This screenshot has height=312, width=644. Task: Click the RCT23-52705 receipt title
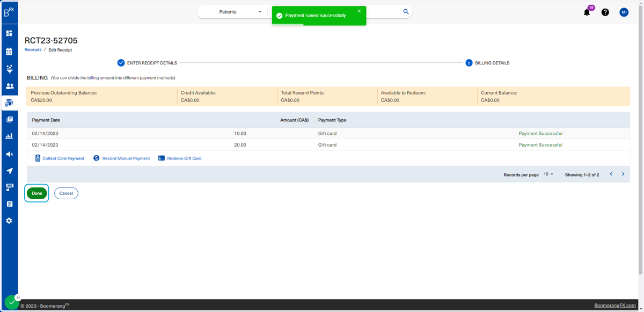[x=51, y=40]
